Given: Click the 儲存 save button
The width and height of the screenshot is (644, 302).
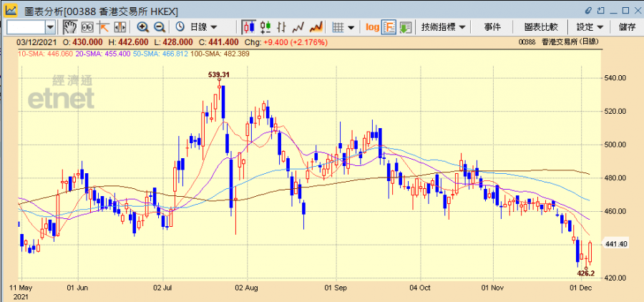Looking at the screenshot, I should (627, 27).
